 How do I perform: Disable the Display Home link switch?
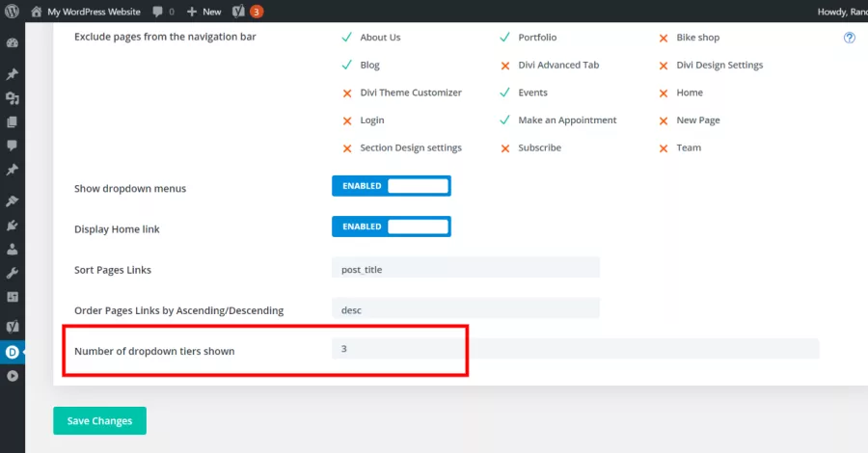[392, 226]
